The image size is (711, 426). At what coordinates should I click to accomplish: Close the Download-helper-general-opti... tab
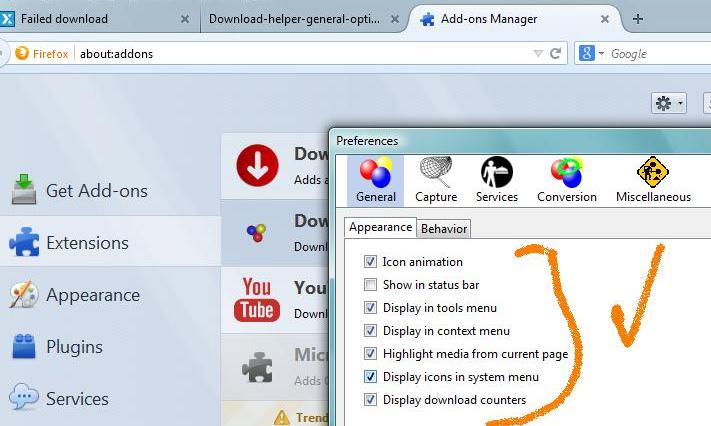click(394, 19)
